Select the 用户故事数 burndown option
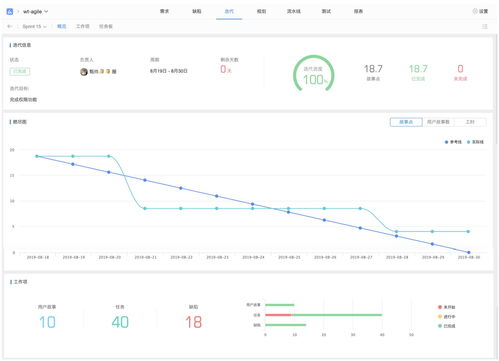499x361 pixels. (x=438, y=122)
